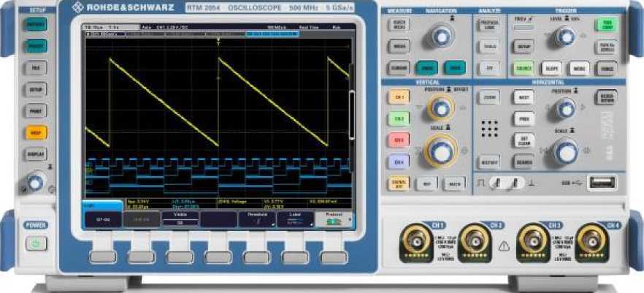The height and width of the screenshot is (293, 644).
Task: Click the warning triangle between CH2 and CH3
Action: 504,246
